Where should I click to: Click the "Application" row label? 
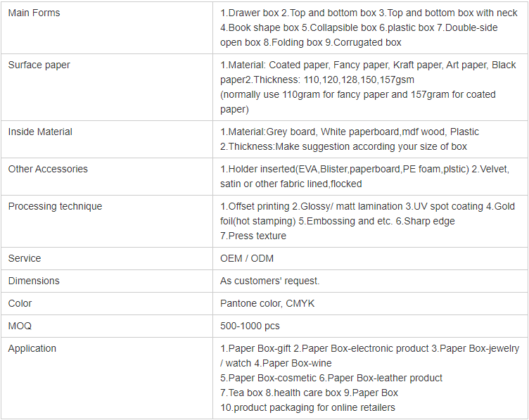32,348
